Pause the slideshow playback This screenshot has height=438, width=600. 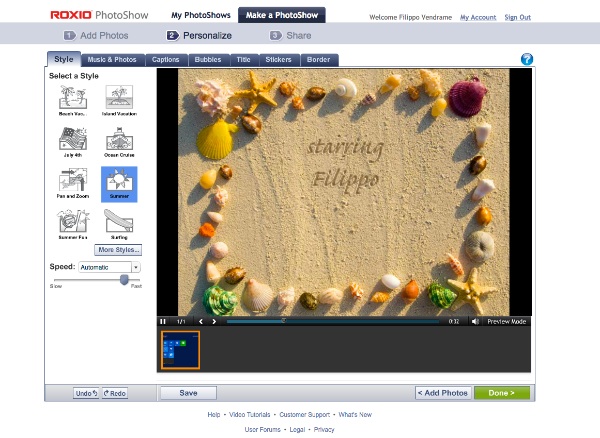pyautogui.click(x=163, y=321)
